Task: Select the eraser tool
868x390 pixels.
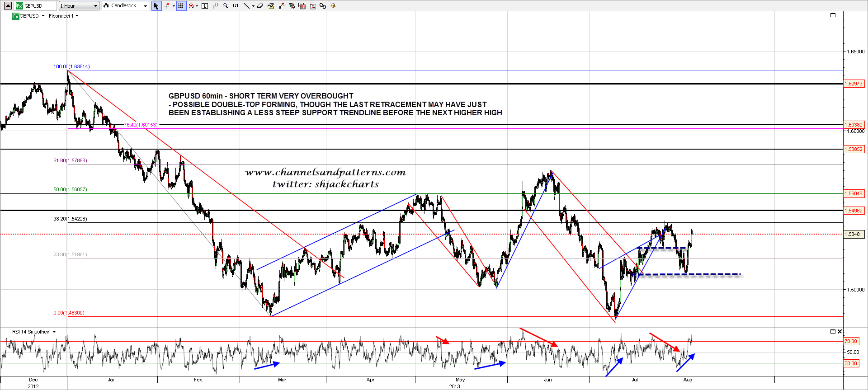Action: point(260,6)
